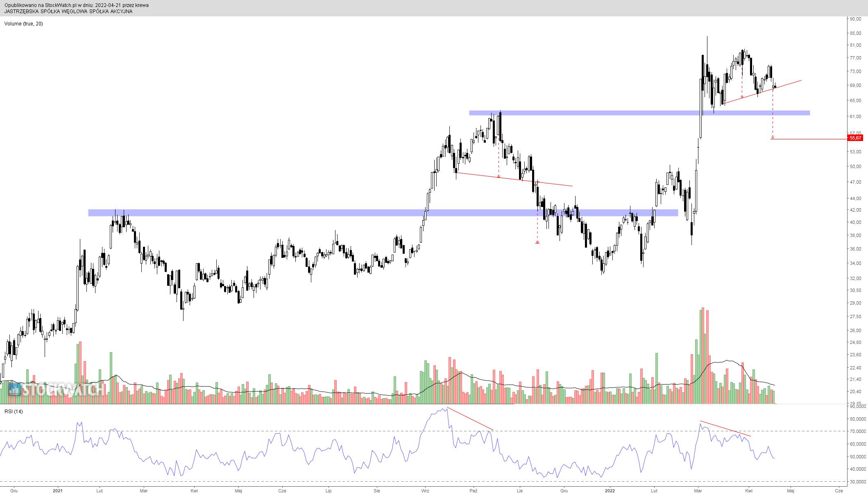
Task: Click the Sie month label on time axis
Action: (x=377, y=491)
